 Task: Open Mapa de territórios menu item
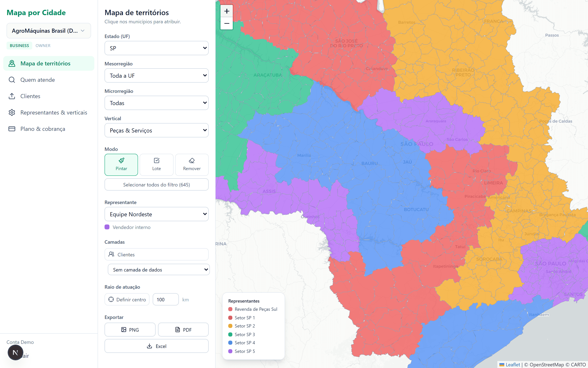click(x=49, y=64)
